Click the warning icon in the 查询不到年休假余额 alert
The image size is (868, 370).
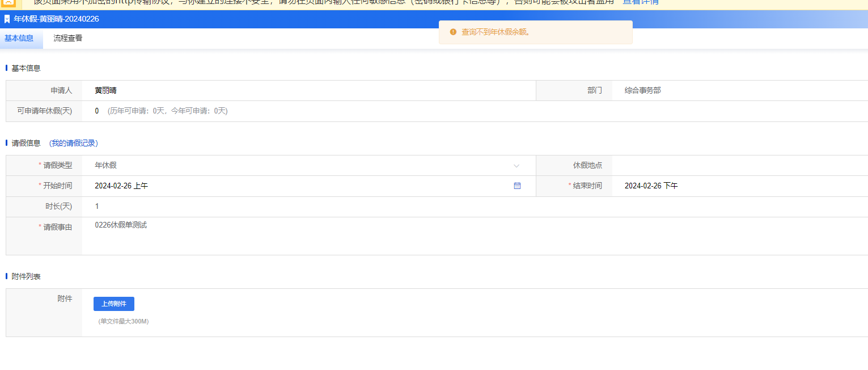click(x=453, y=32)
